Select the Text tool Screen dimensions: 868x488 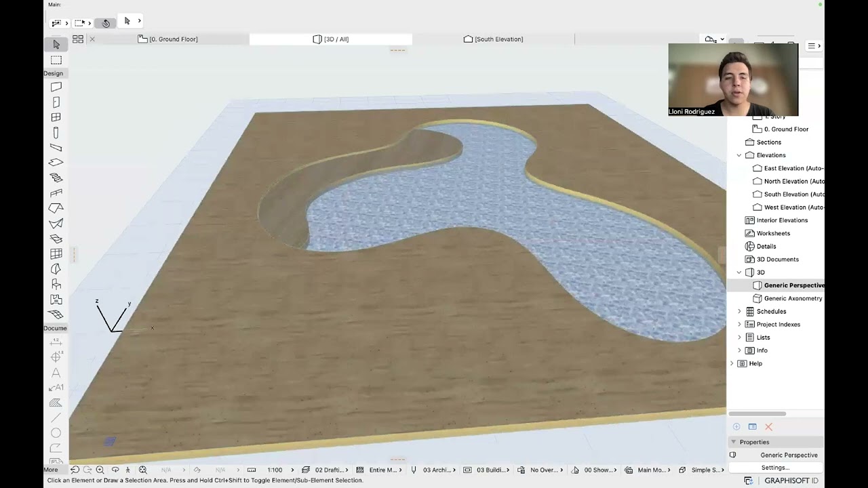(56, 372)
